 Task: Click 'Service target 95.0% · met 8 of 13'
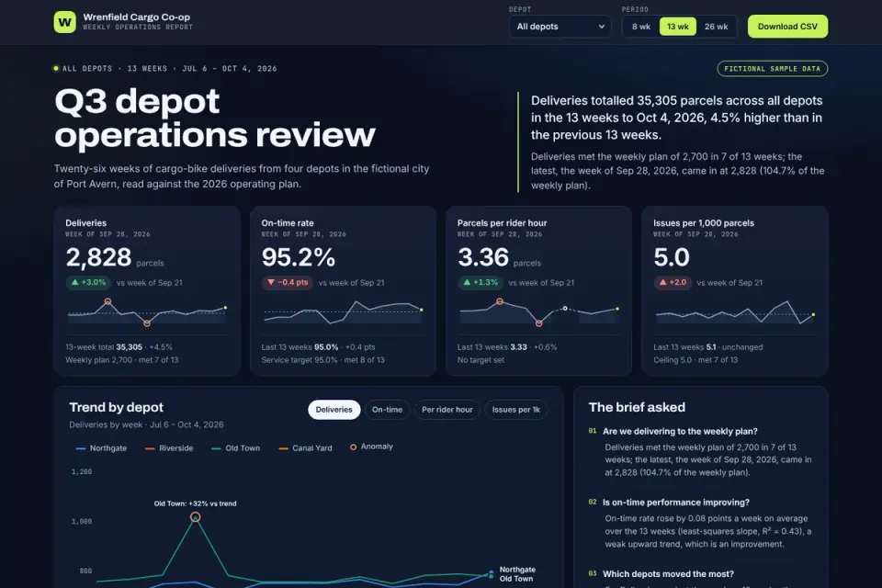(322, 360)
